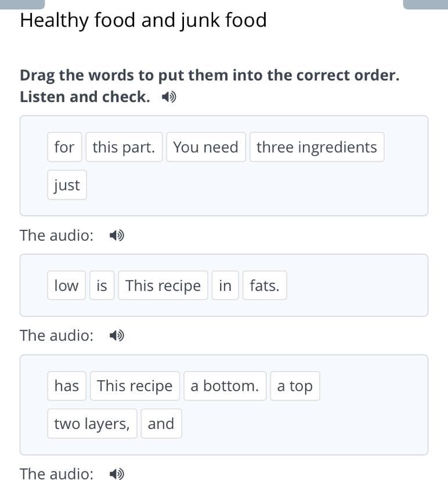Click 'This recipe' tile next to 'has'
The image size is (448, 480).
click(x=135, y=386)
